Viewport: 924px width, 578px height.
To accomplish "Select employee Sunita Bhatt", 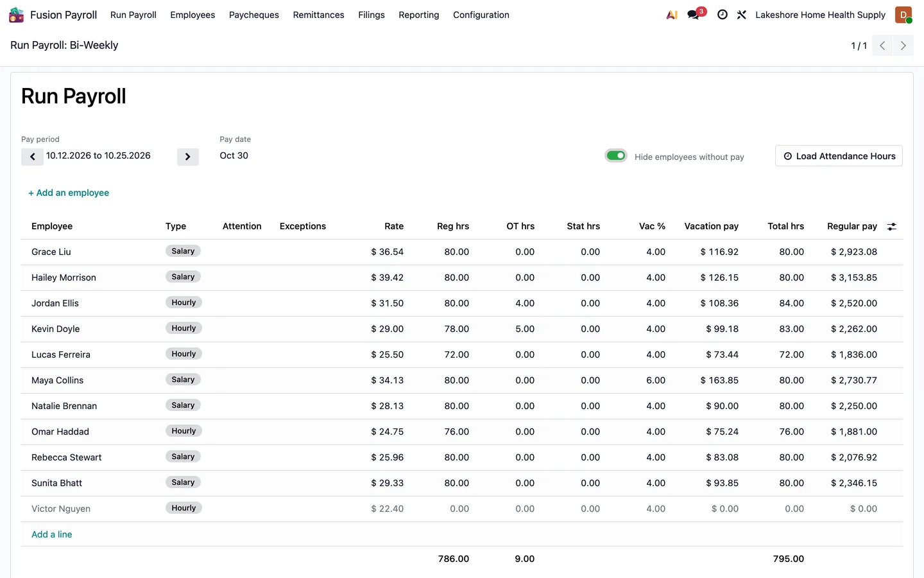I will coord(57,483).
